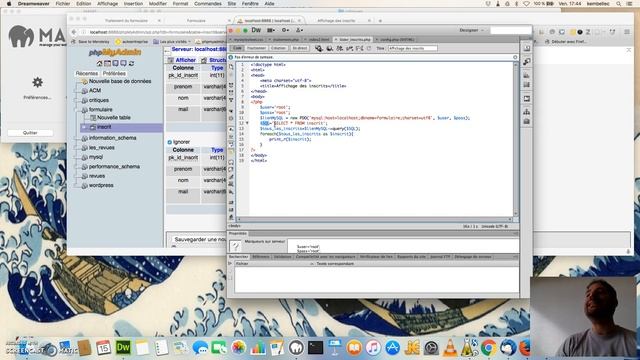Click the Dreamweaver code horizontal scrollbar

pyautogui.click(x=375, y=219)
